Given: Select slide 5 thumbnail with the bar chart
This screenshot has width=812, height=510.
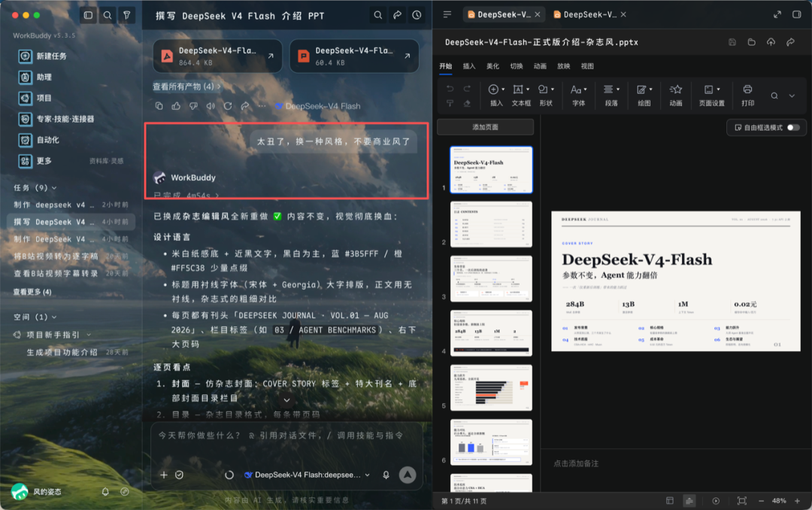Looking at the screenshot, I should [x=491, y=387].
